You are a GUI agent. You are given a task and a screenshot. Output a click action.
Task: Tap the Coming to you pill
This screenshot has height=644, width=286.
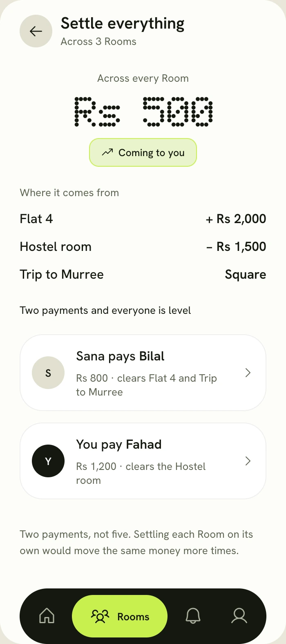[x=143, y=152]
